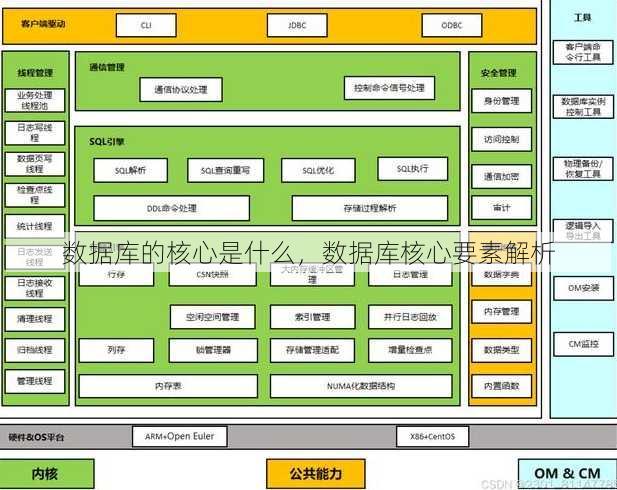Image resolution: width=617 pixels, height=490 pixels.
Task: Click the 数据字典 box
Action: (x=502, y=274)
